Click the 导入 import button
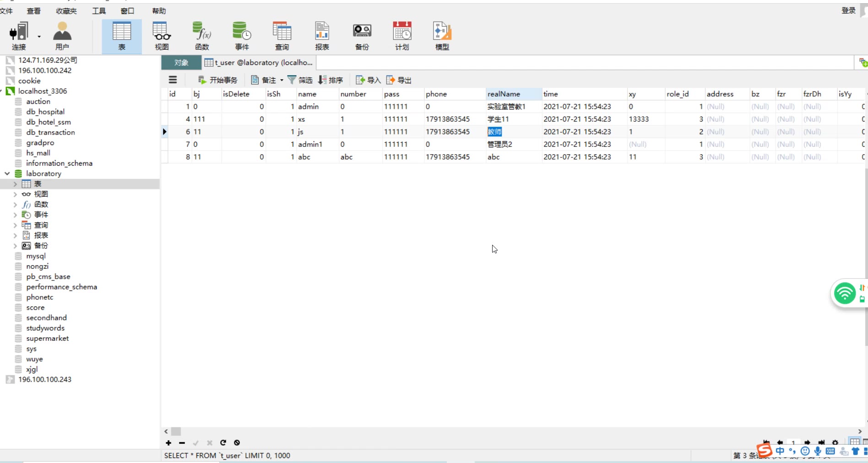Screen dimensions: 868x463 point(368,80)
